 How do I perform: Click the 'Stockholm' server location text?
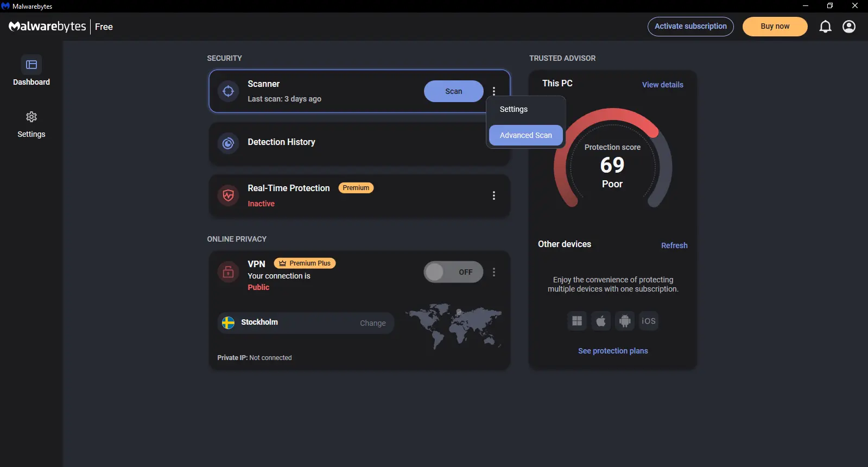click(259, 322)
